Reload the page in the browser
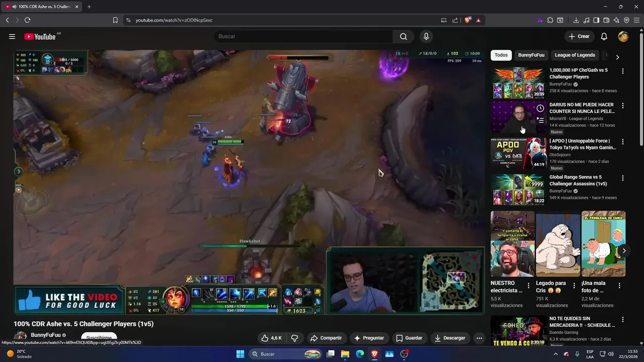Screen dimensions: 644x362 27,20
